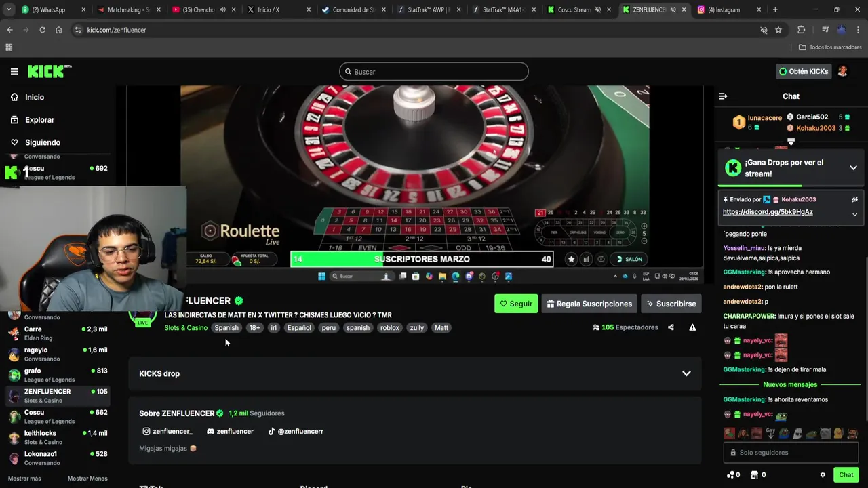Click the KICK logo
This screenshot has height=488, width=868.
point(49,71)
